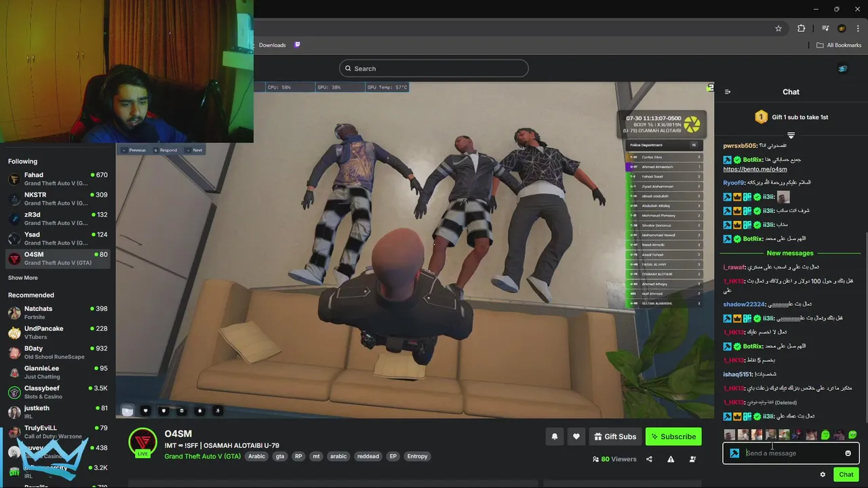Click the Gift Subs button
The height and width of the screenshot is (488, 868).
click(x=615, y=436)
